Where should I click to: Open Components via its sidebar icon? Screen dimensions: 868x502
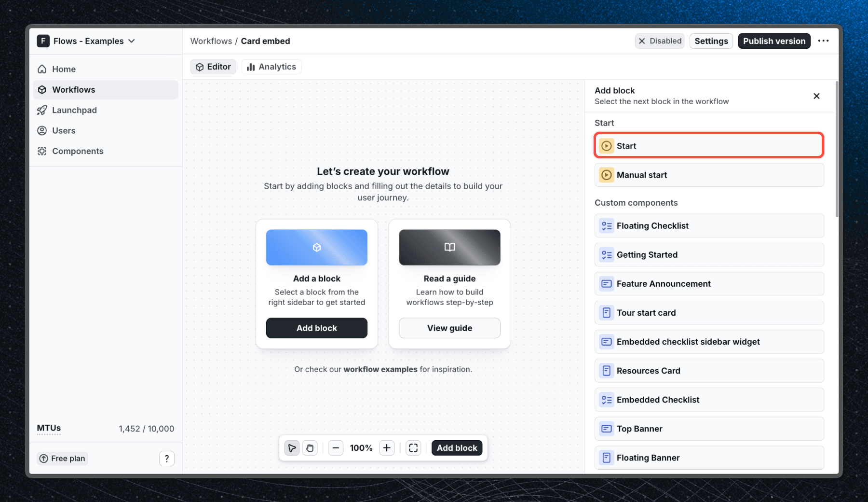pos(42,151)
